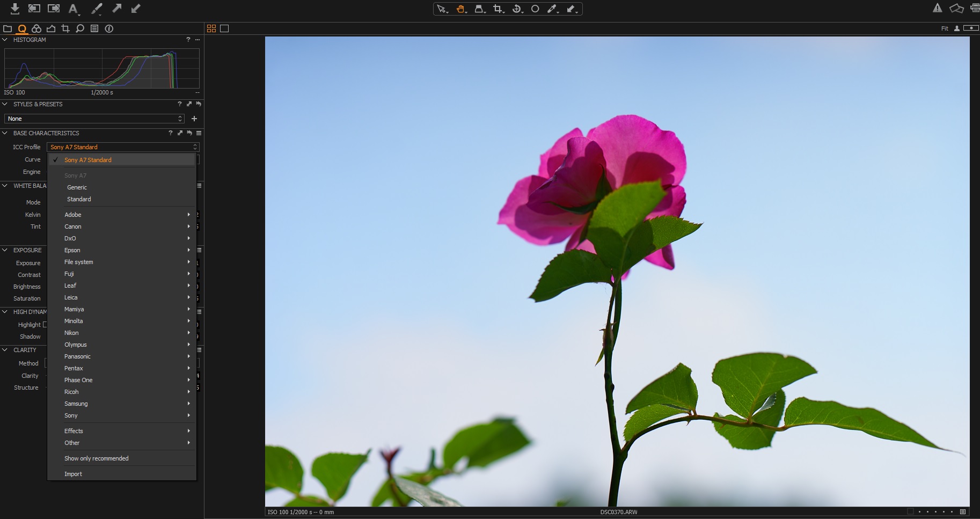Select the Keystone correction tool

(x=479, y=9)
